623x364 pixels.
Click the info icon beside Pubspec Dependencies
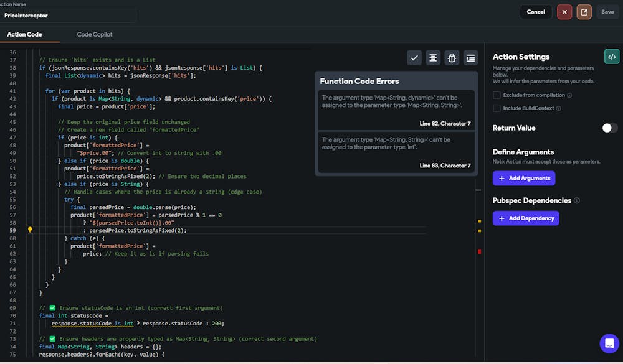[576, 201]
